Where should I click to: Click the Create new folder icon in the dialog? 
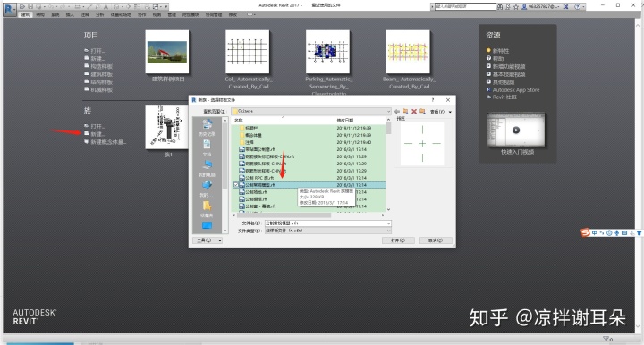pyautogui.click(x=422, y=111)
